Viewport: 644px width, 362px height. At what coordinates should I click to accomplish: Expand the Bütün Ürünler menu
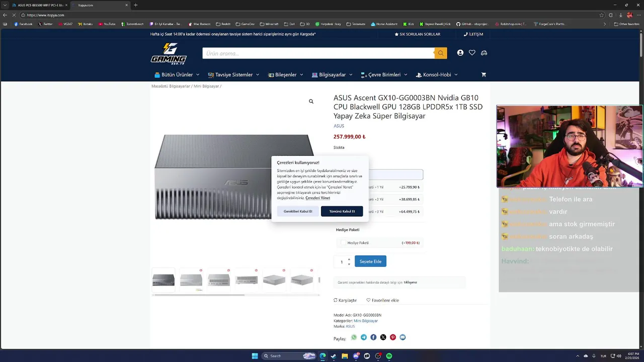(177, 74)
